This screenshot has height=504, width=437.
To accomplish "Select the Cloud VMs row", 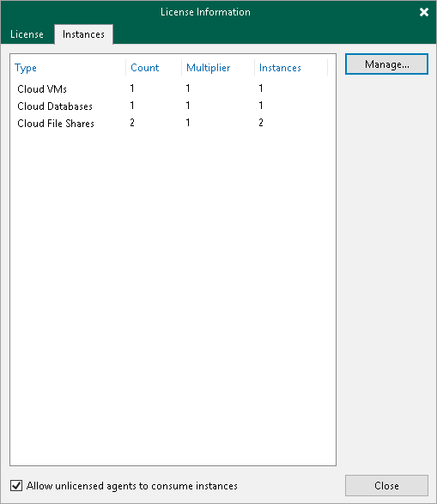I will click(x=173, y=88).
